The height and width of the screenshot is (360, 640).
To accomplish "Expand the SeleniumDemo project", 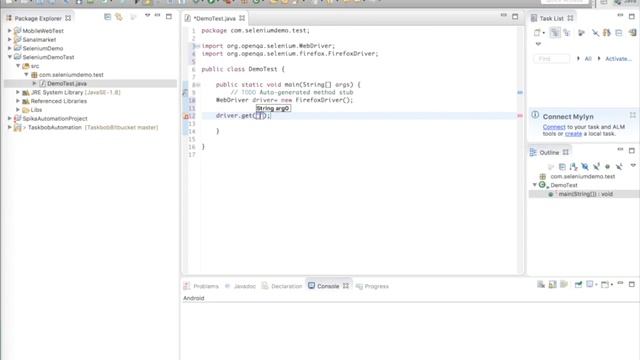I will (10, 48).
